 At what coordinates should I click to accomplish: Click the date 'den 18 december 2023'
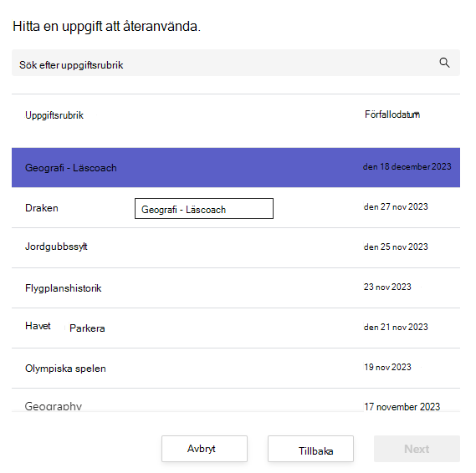pos(407,166)
